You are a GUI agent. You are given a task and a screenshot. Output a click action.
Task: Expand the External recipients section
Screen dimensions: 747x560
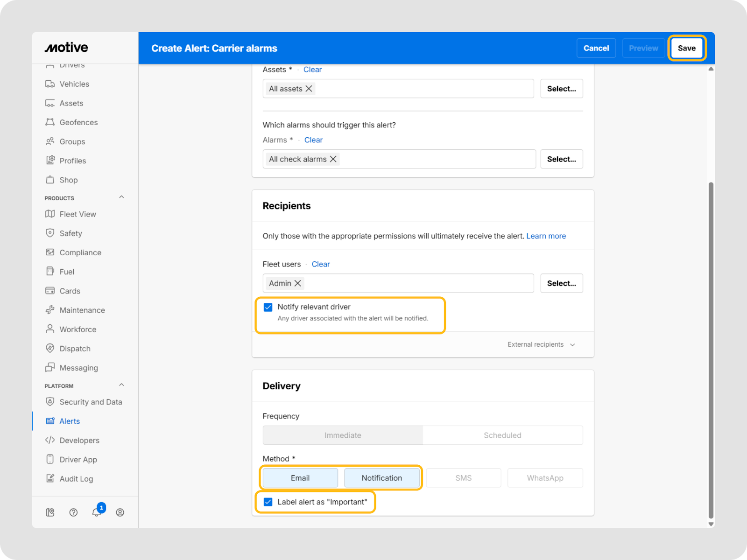[541, 344]
